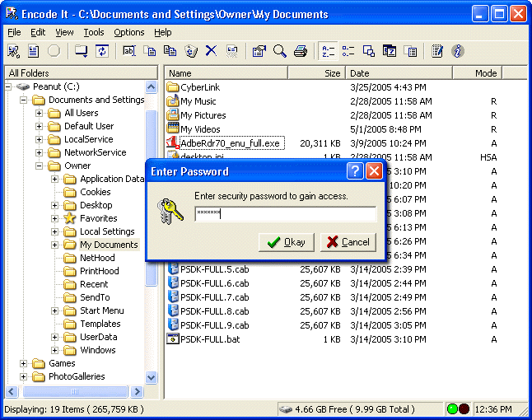Select the Favorites folder in tree
Viewport: 532px width, 420px height.
(x=98, y=218)
